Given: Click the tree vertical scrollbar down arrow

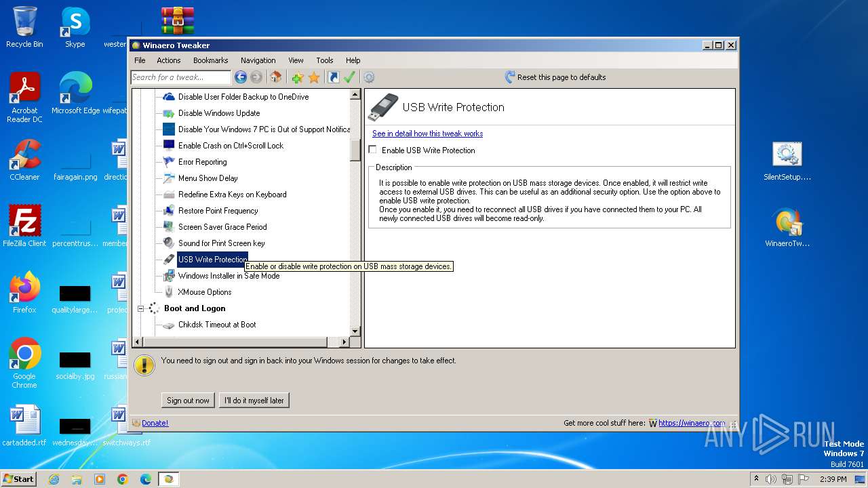Looking at the screenshot, I should click(x=355, y=331).
